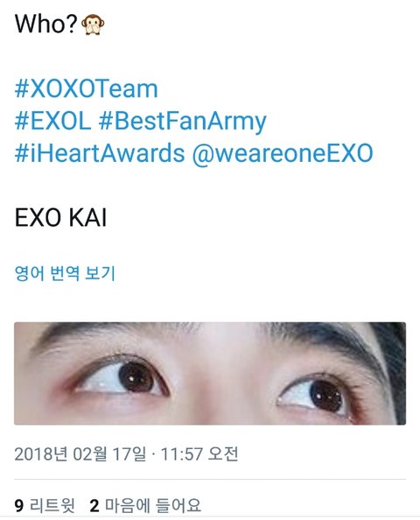
Task: Open the #BestFanArmy hashtag
Action: pyautogui.click(x=183, y=123)
